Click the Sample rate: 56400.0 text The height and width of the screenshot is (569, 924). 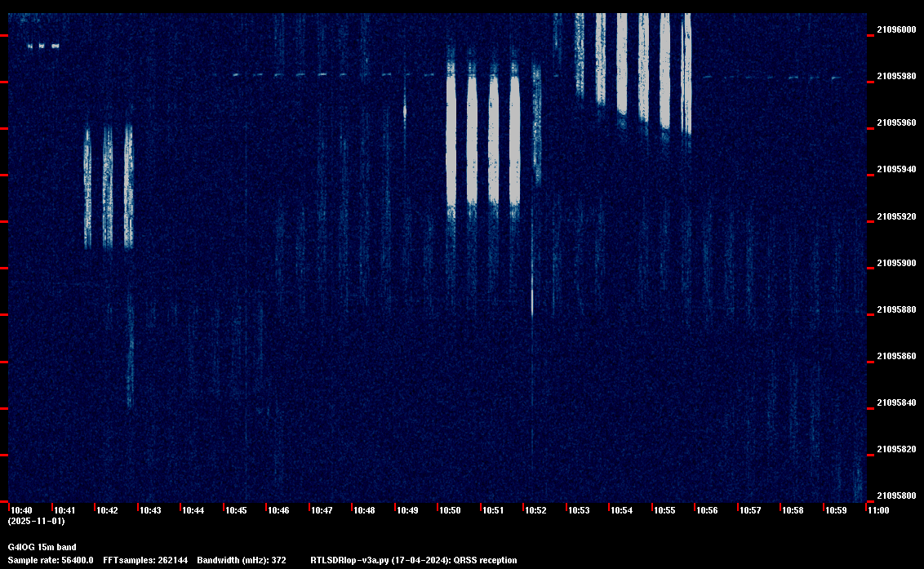51,560
